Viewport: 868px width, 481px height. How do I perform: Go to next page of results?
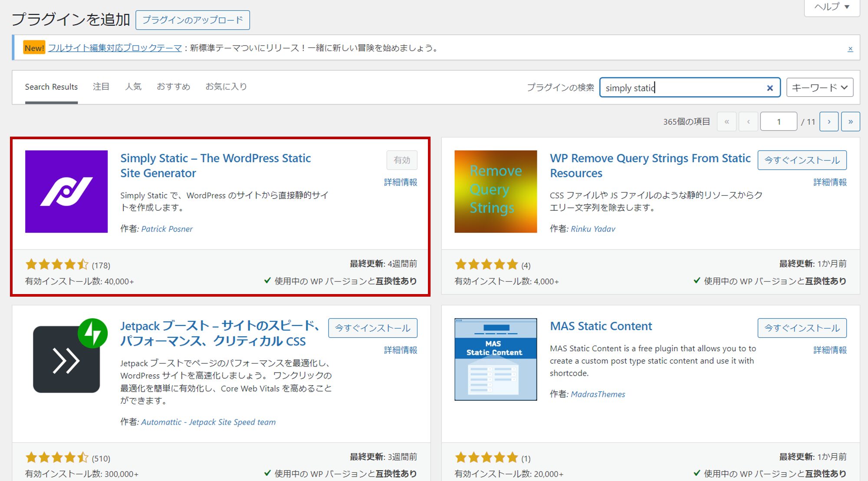[829, 121]
